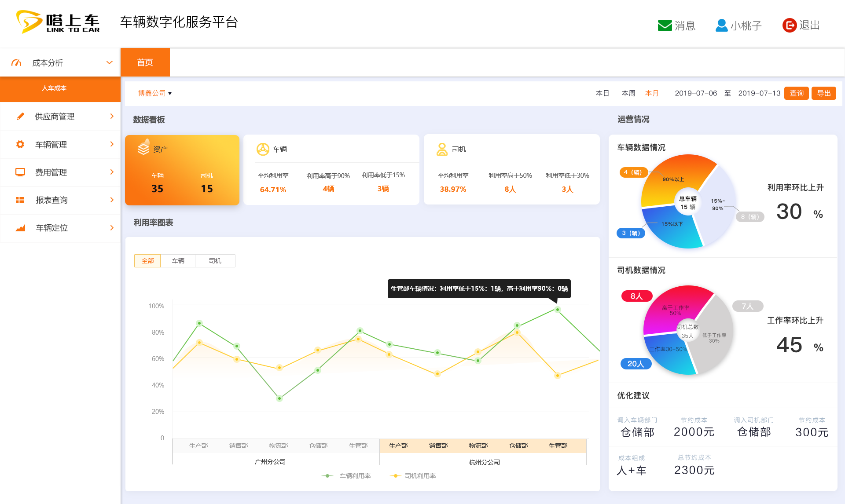The width and height of the screenshot is (845, 504).
Task: Select the 成本分析 speedometer icon
Action: coord(16,62)
